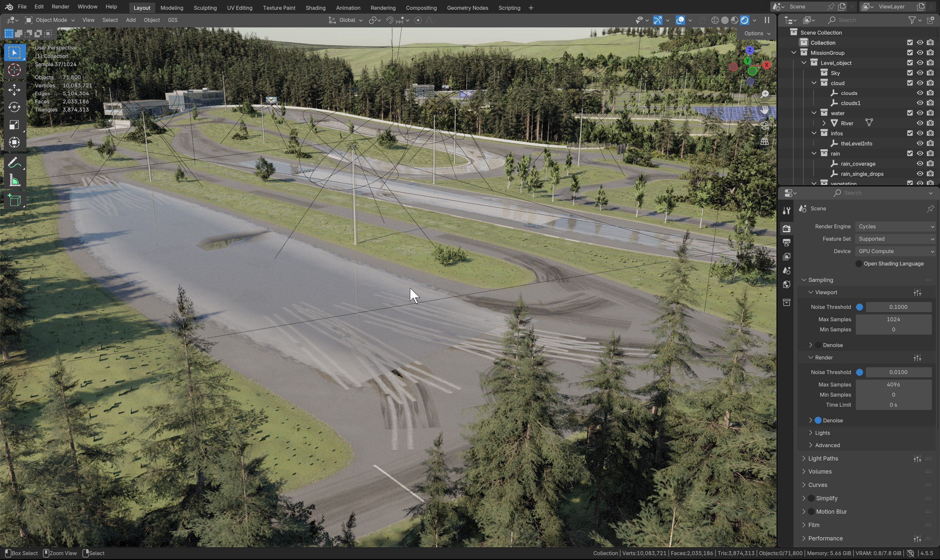Image resolution: width=940 pixels, height=560 pixels.
Task: Open the World properties tab icon
Action: [786, 284]
